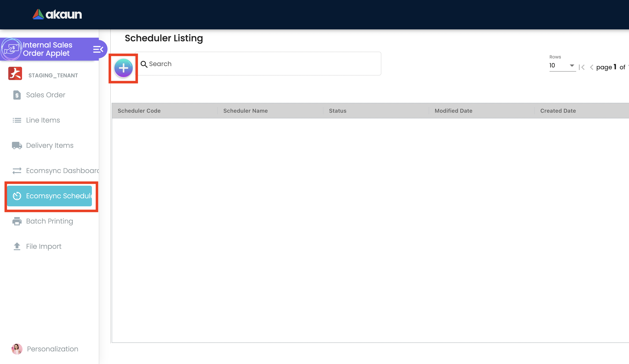Go to File Import
The height and width of the screenshot is (364, 629).
click(44, 246)
